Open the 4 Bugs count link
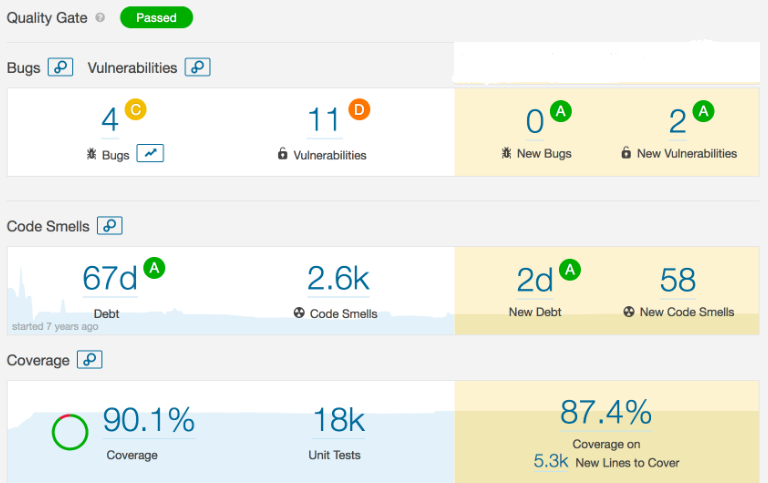Screen dimensions: 768x483 point(110,121)
